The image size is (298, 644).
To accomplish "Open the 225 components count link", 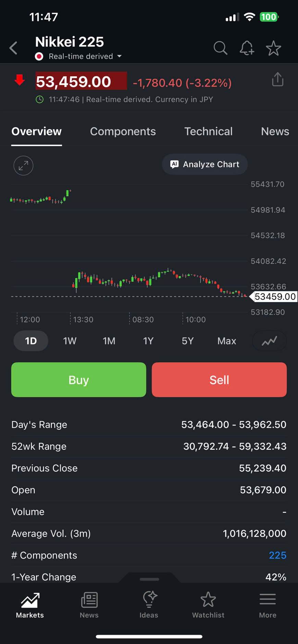I will coord(277,555).
